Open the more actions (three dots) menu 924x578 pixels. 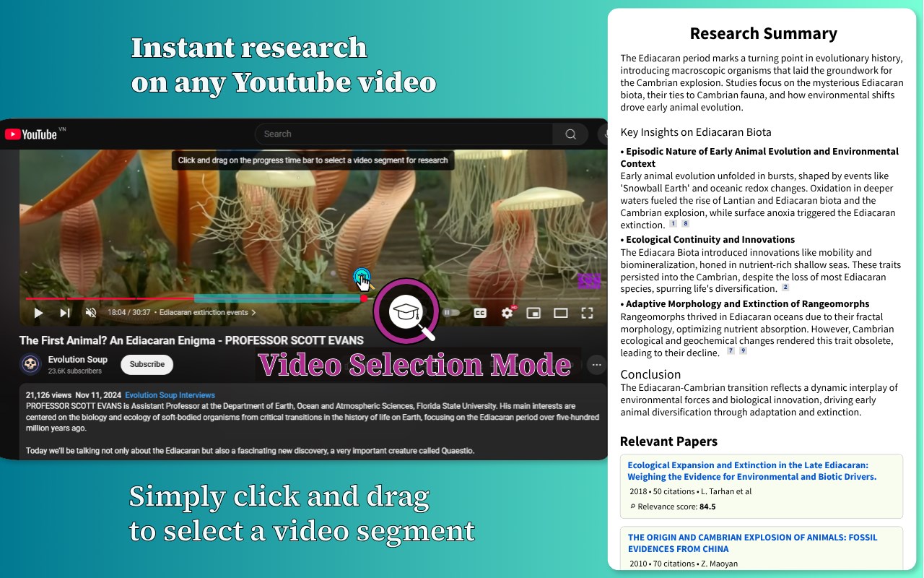596,365
